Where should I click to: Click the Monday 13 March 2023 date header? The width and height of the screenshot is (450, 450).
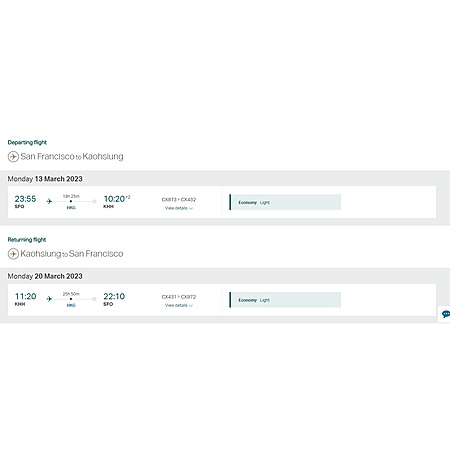pyautogui.click(x=45, y=179)
